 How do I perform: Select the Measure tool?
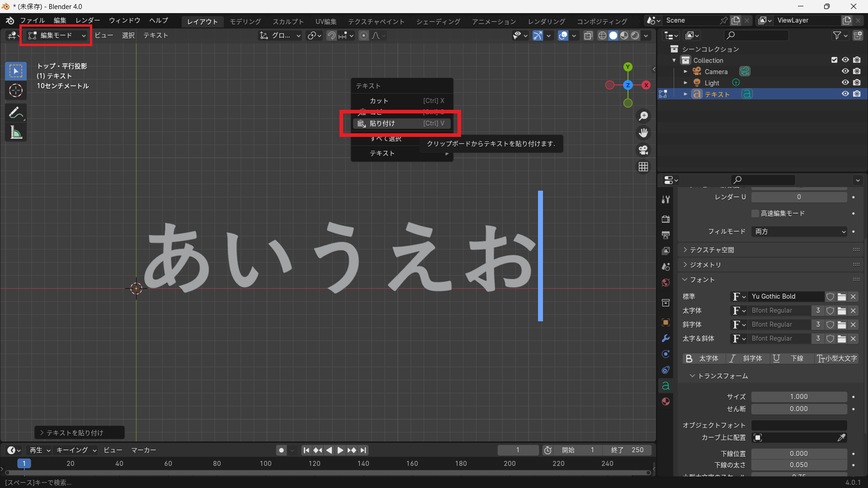coord(16,132)
